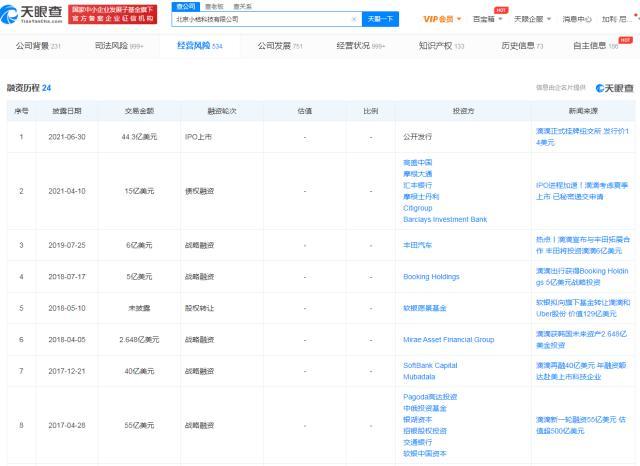Viewport: 640px width, 466px height.
Task: Open news link about 2.648亿美金投资
Action: (x=581, y=340)
